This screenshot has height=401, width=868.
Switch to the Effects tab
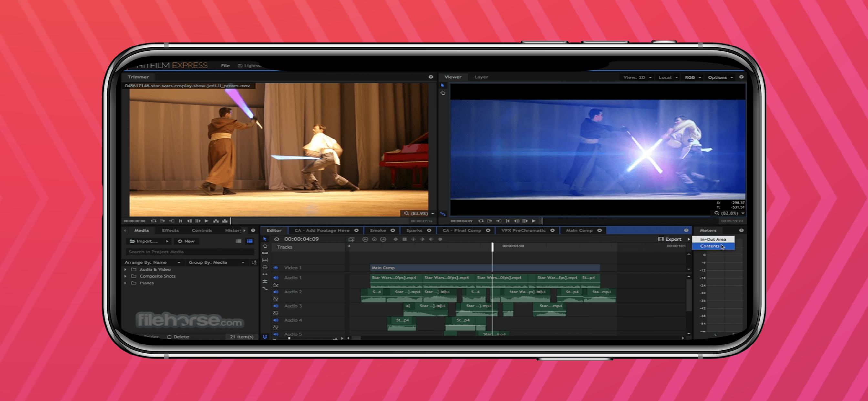click(x=170, y=231)
